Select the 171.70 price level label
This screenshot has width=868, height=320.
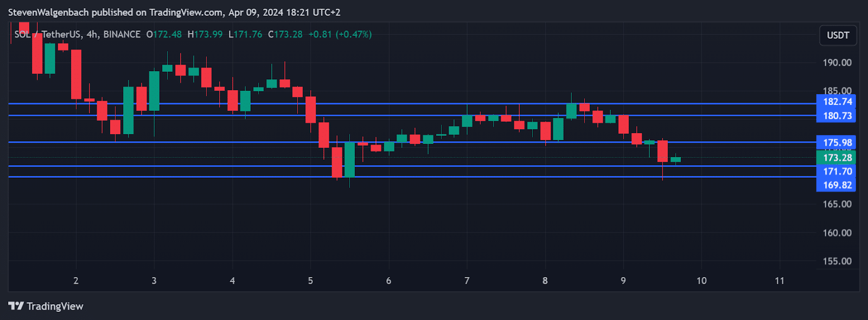pyautogui.click(x=837, y=171)
